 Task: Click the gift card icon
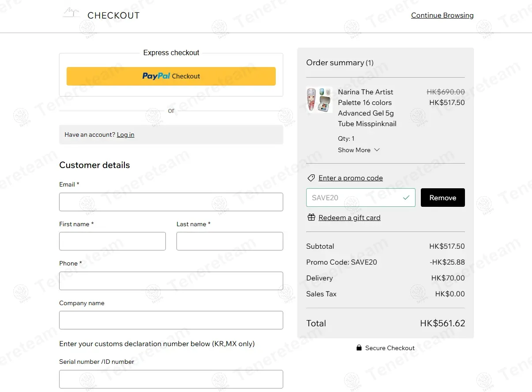click(x=311, y=217)
